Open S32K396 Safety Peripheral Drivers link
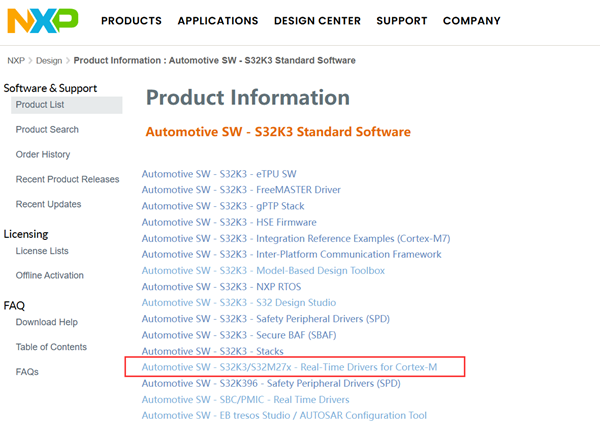Image resolution: width=600 pixels, height=435 pixels. (271, 383)
